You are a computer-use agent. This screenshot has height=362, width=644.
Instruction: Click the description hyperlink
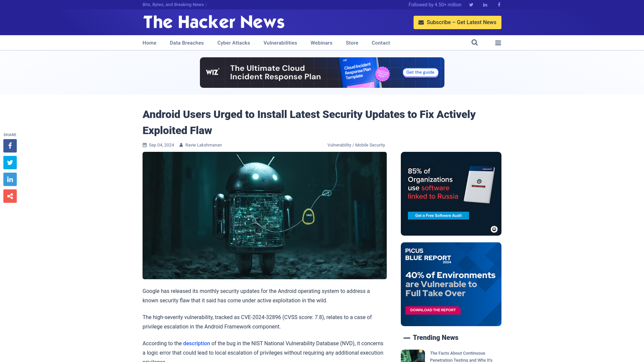[196, 343]
